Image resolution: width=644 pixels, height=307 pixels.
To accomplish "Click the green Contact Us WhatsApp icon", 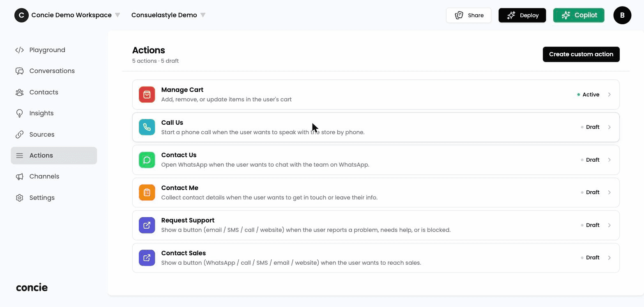I will (x=147, y=160).
